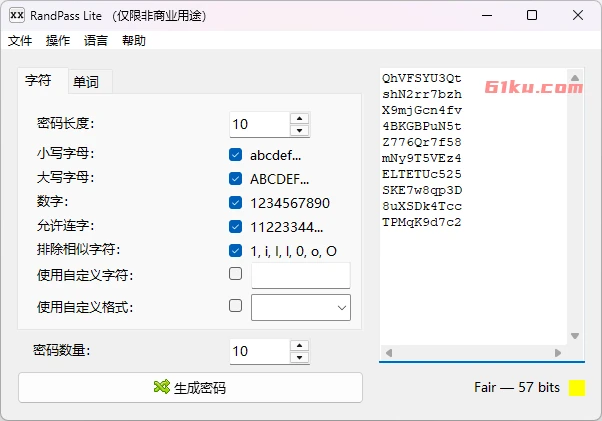Screen dimensions: 602x421
Task: Click the abcdef... label
Action: tap(276, 155)
